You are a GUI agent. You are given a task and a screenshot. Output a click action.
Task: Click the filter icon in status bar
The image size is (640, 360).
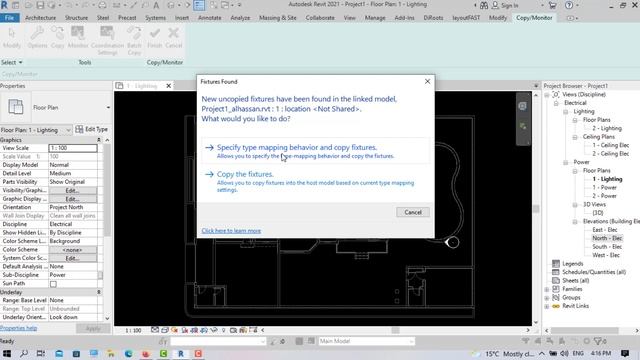point(599,341)
